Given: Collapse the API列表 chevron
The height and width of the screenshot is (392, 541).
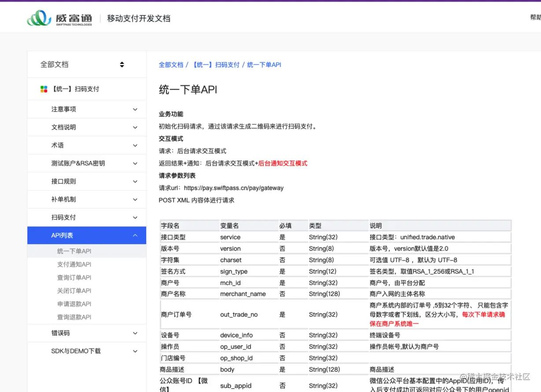Looking at the screenshot, I should [135, 235].
